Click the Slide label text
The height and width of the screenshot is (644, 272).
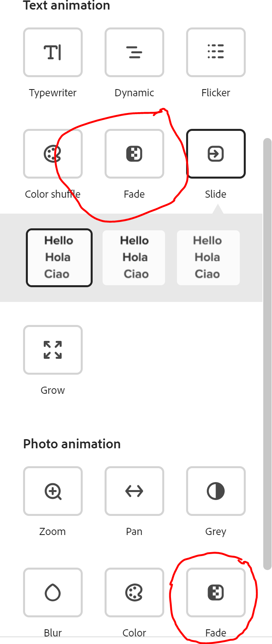216,194
